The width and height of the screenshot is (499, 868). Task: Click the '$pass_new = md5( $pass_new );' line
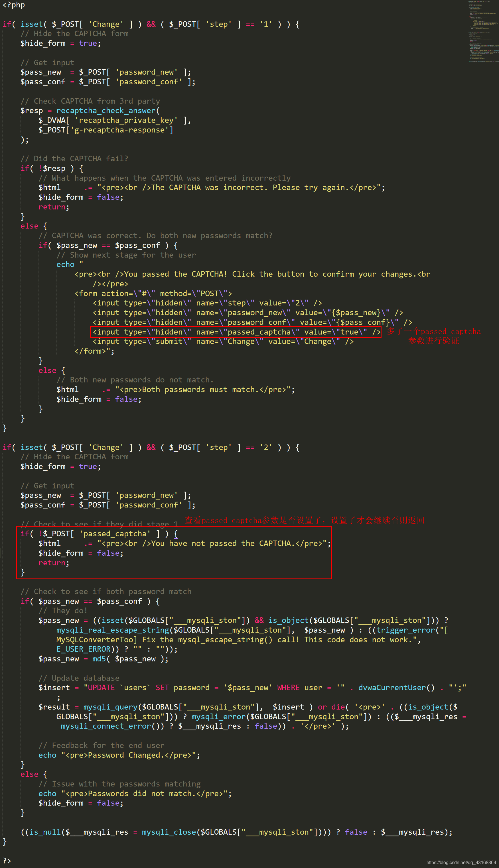104,659
